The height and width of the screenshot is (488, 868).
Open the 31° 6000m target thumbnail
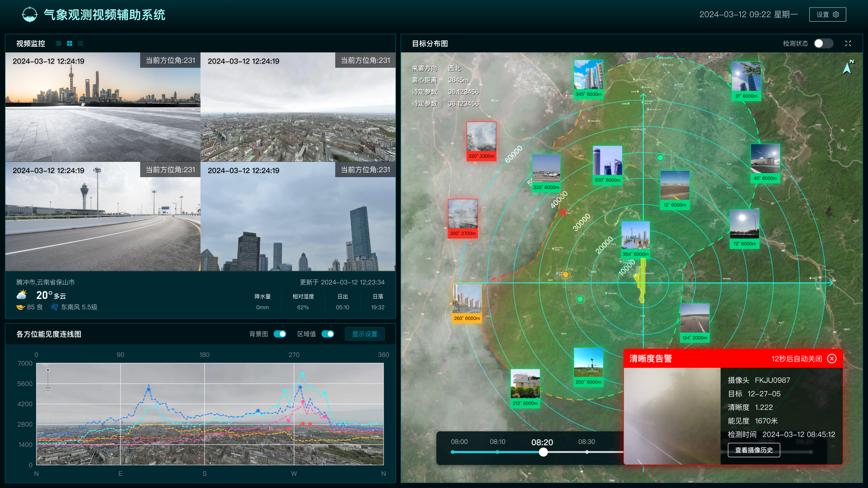point(746,81)
